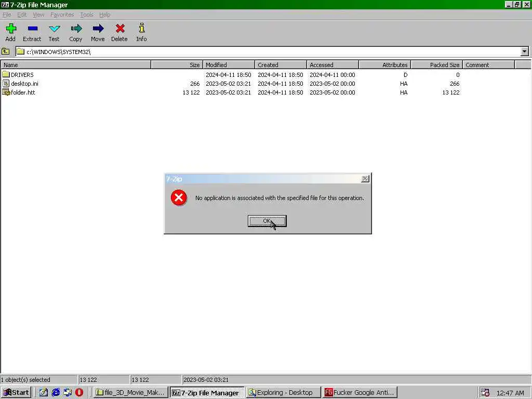
Task: Expand the address bar path dropdown
Action: [525, 51]
